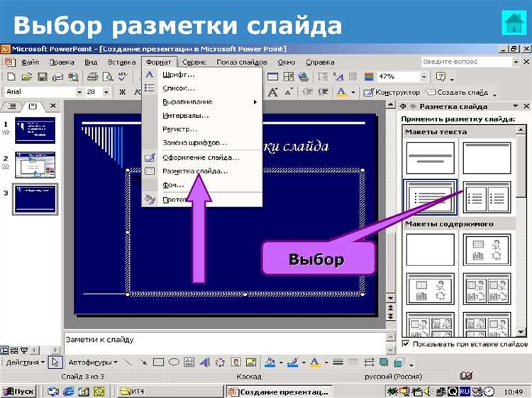Screen dimensions: 532x398
Task: Click the Создать слайд button
Action: tap(458, 92)
